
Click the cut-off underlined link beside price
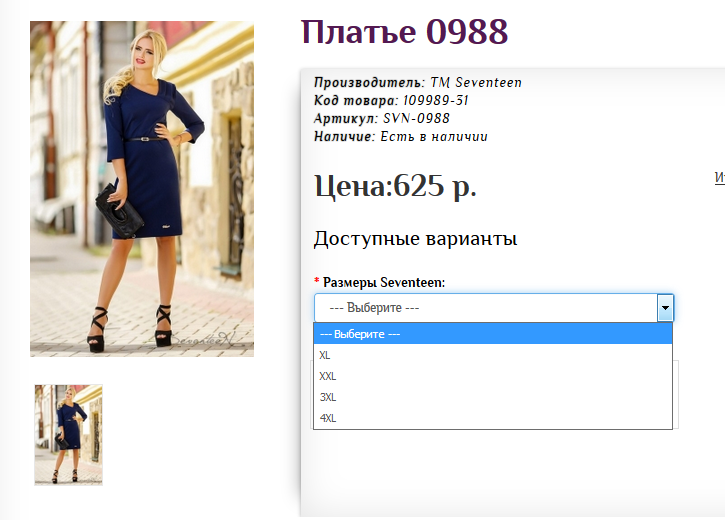719,177
